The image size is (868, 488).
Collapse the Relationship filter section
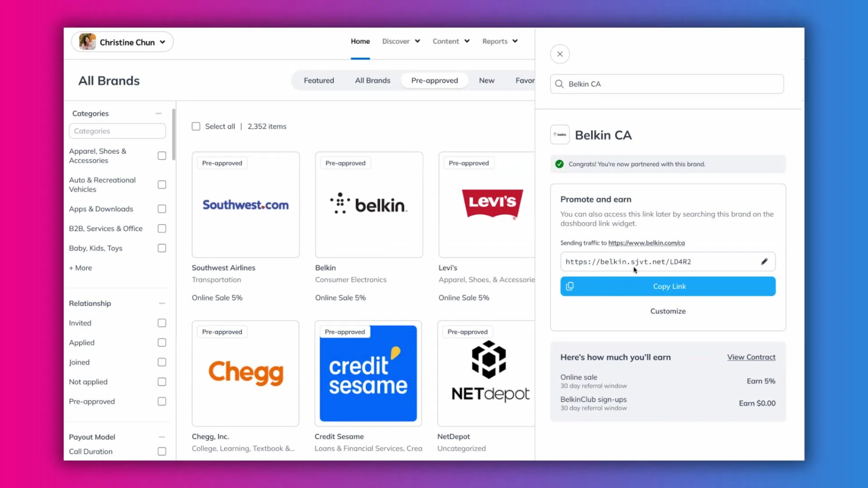point(162,303)
